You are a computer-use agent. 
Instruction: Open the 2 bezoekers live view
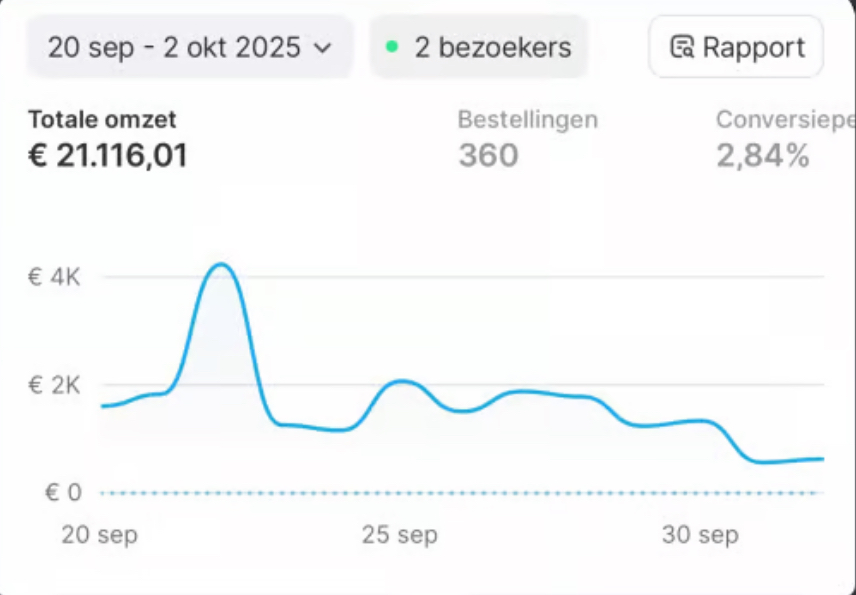click(x=479, y=47)
